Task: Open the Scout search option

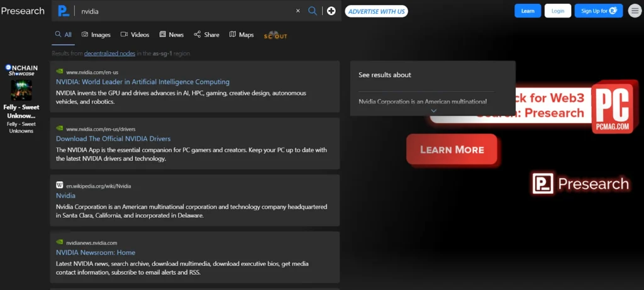Action: click(x=275, y=35)
